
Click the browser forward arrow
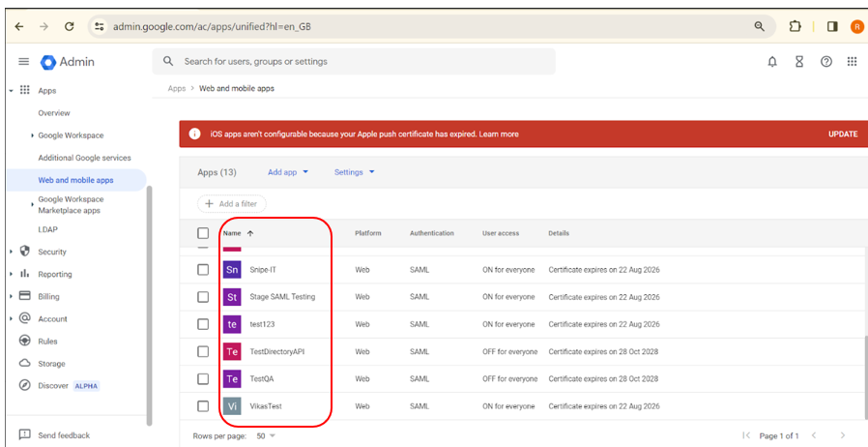click(x=44, y=26)
